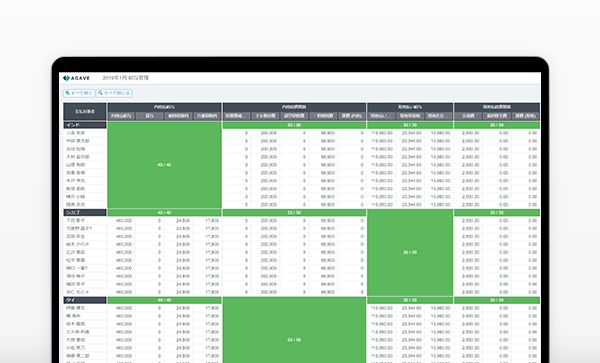Viewport: 600px width, 363px height.
Task: Click the 雑費 (内地) column header
Action: coord(352,116)
